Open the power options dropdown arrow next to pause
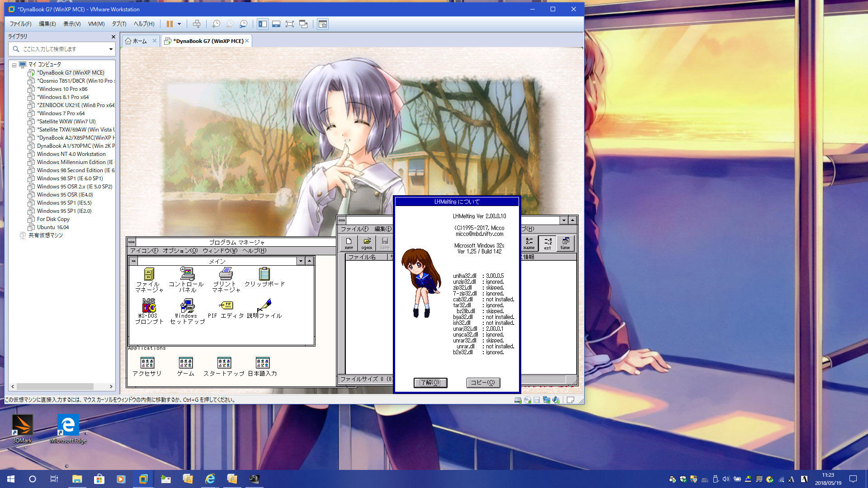 (179, 24)
